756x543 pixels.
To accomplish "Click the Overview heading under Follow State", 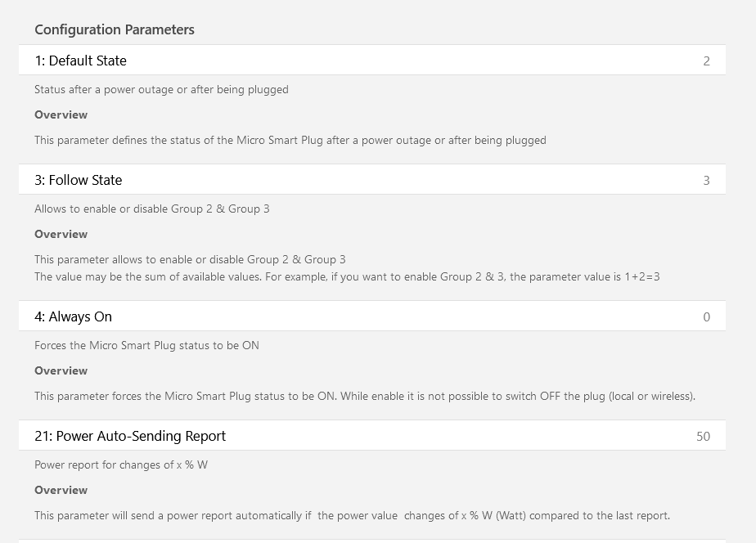I will [x=61, y=234].
